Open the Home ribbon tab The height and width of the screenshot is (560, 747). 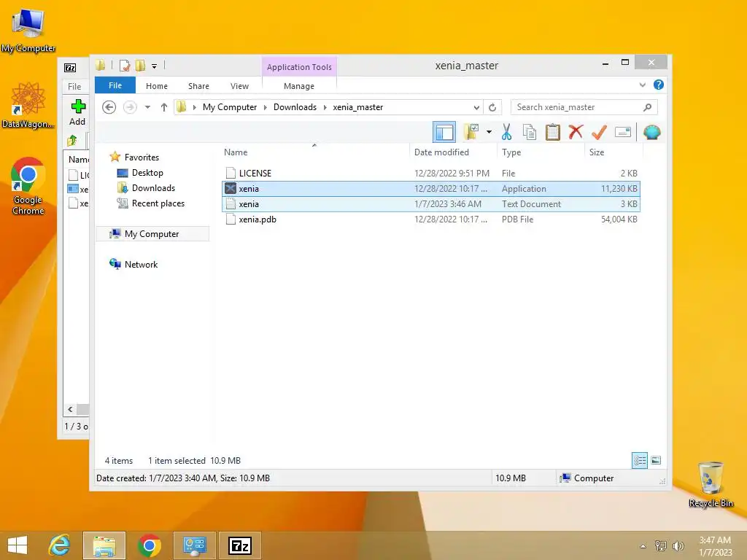point(157,86)
